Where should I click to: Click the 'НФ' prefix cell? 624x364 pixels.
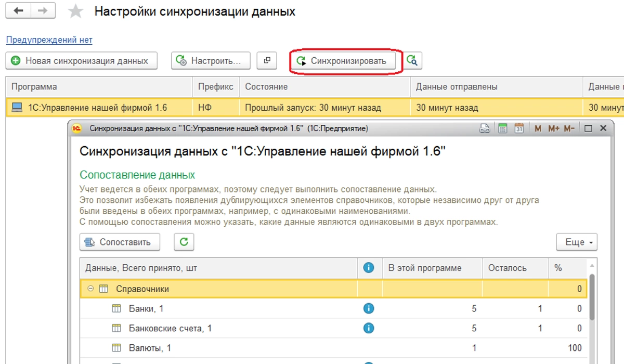tap(216, 108)
